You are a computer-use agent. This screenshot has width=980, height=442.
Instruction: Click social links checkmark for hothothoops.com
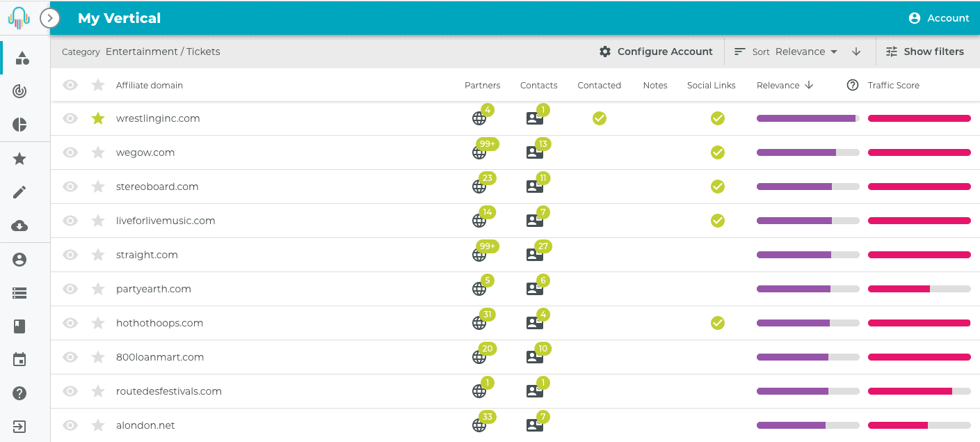pos(718,323)
